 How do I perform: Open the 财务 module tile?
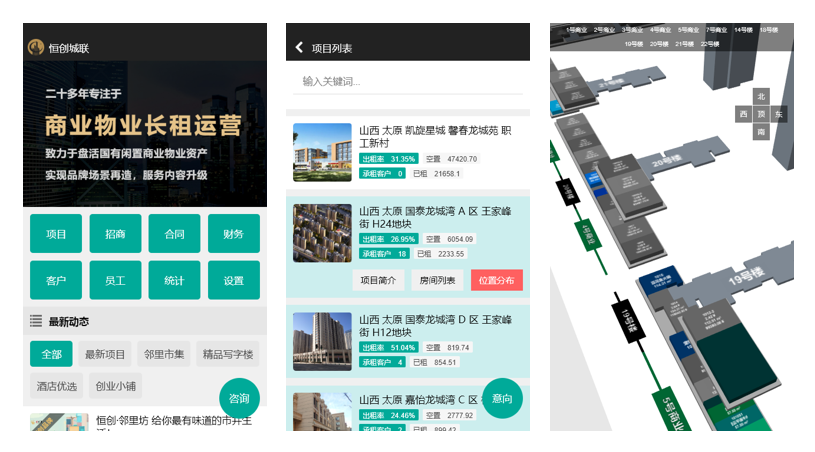(x=233, y=234)
